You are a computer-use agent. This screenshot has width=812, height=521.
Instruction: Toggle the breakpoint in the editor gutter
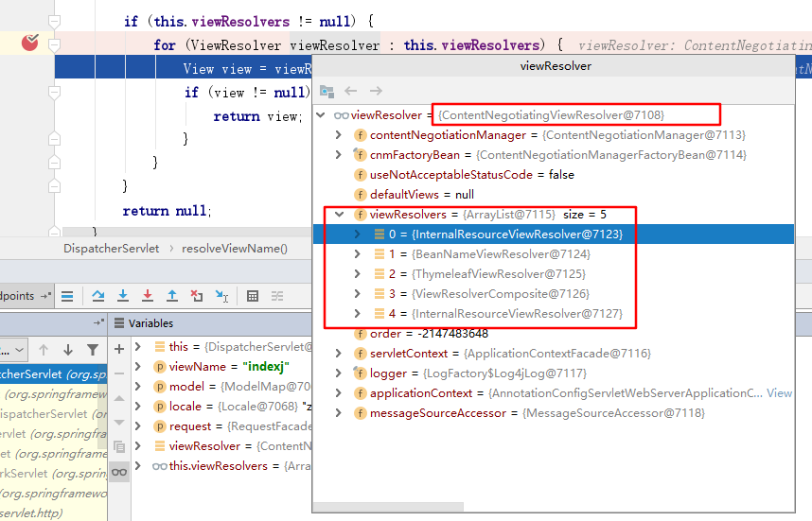[30, 43]
